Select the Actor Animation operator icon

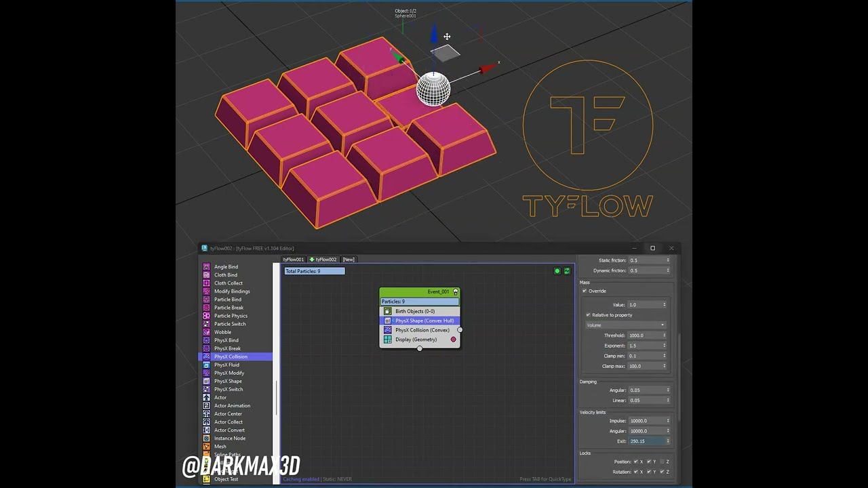click(207, 405)
